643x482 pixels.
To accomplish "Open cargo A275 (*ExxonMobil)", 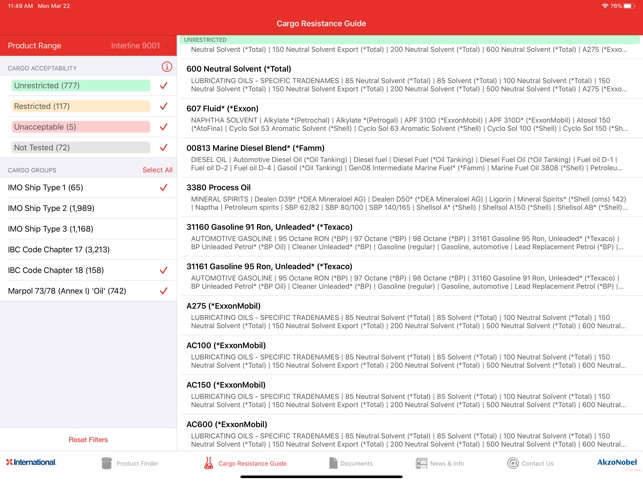I will click(x=410, y=315).
